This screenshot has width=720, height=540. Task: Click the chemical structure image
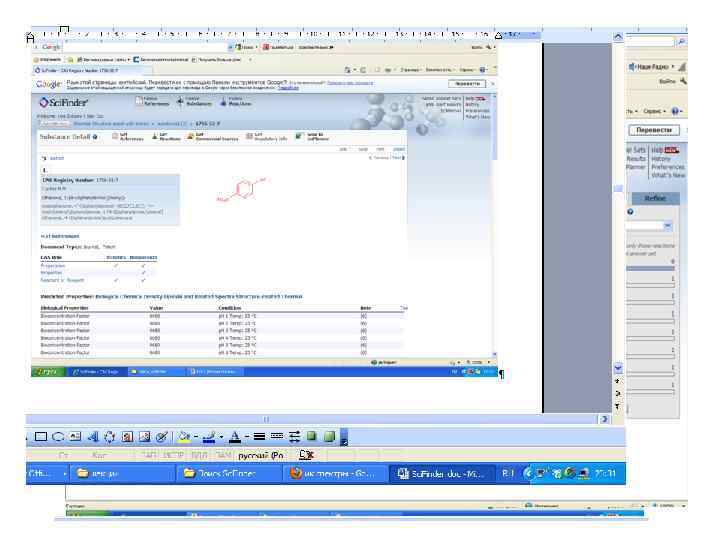(x=242, y=190)
